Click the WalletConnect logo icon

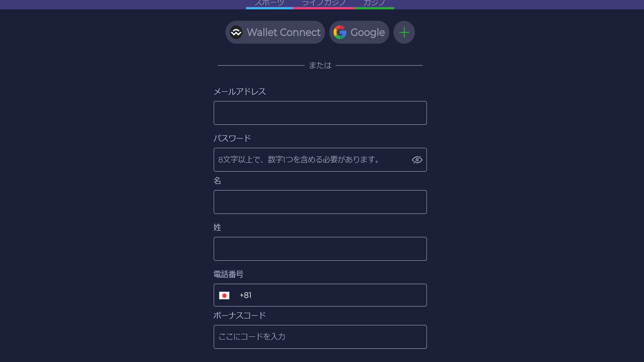point(236,33)
